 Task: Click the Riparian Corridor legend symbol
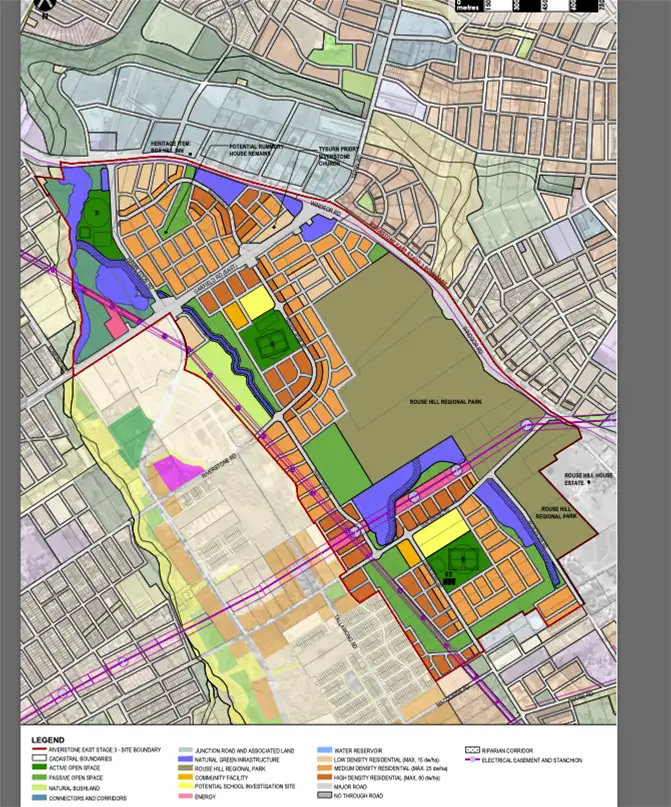pos(476,750)
